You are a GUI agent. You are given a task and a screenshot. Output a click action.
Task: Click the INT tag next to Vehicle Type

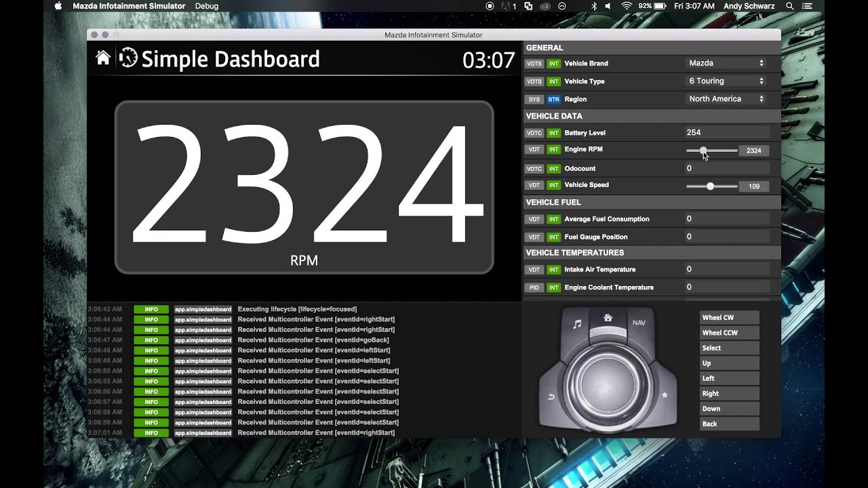click(x=554, y=81)
